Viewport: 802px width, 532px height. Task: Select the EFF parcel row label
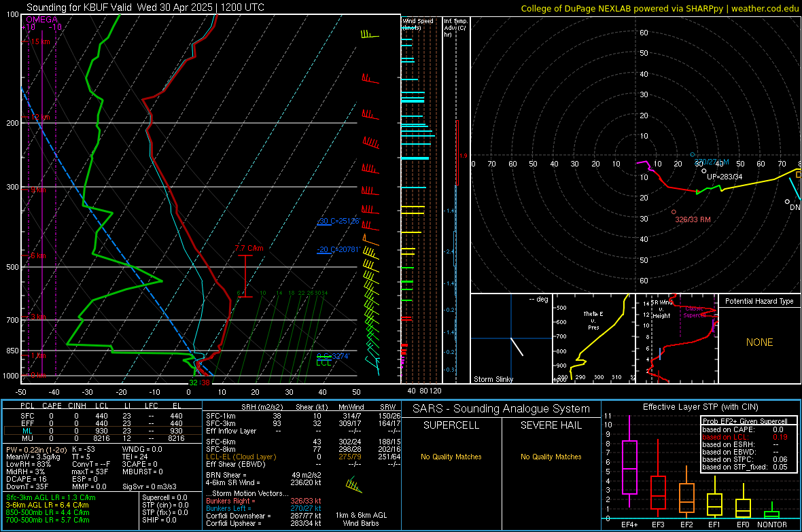[27, 423]
